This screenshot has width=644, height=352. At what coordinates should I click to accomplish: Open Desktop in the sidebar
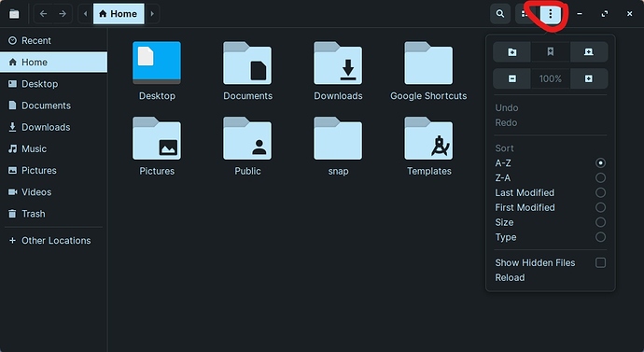tap(53, 84)
